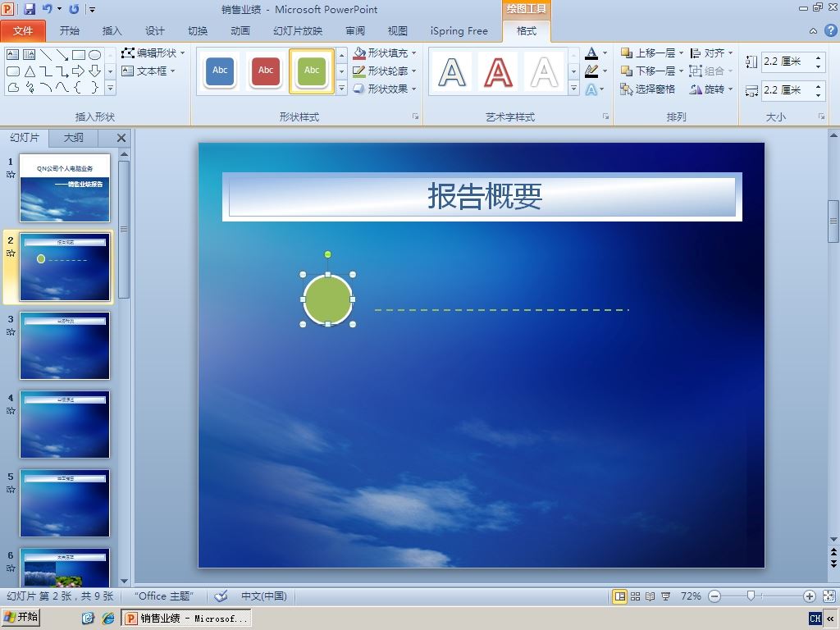Pick the oval shape tool
This screenshot has width=840, height=630.
tap(95, 55)
